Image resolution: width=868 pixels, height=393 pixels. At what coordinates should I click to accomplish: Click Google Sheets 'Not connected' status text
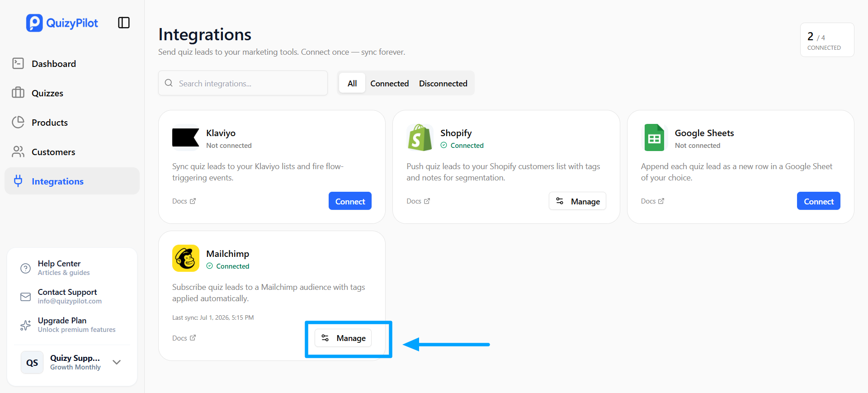[698, 145]
